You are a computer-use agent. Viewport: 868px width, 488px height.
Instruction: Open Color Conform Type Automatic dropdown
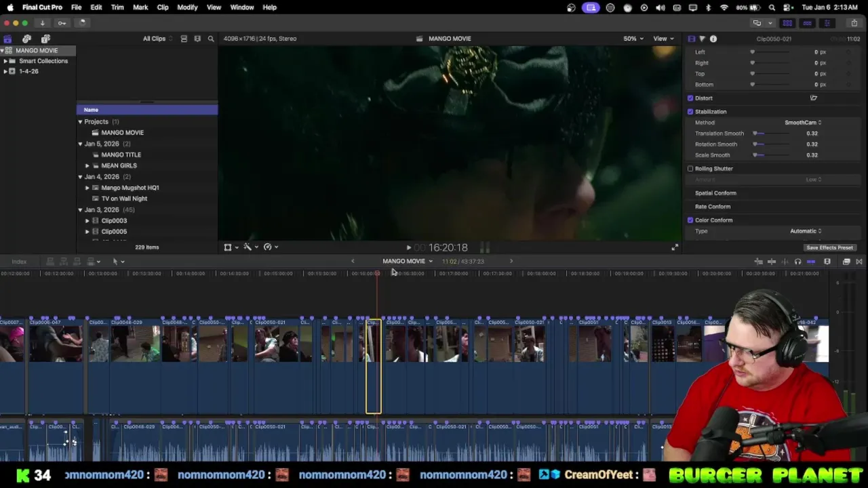click(x=806, y=231)
